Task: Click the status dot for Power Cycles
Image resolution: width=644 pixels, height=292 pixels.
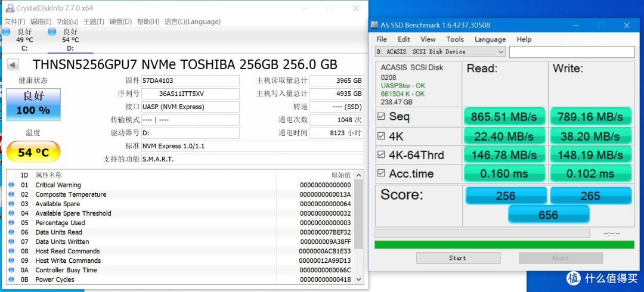Action: 11,279
